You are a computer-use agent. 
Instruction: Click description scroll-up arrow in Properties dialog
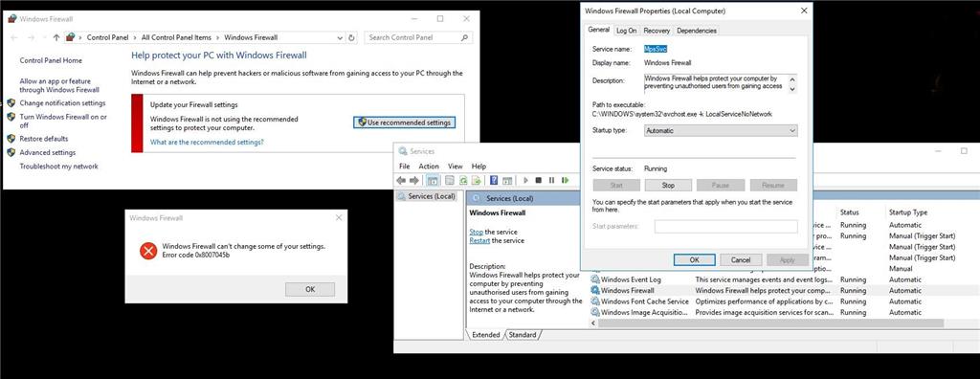click(793, 78)
